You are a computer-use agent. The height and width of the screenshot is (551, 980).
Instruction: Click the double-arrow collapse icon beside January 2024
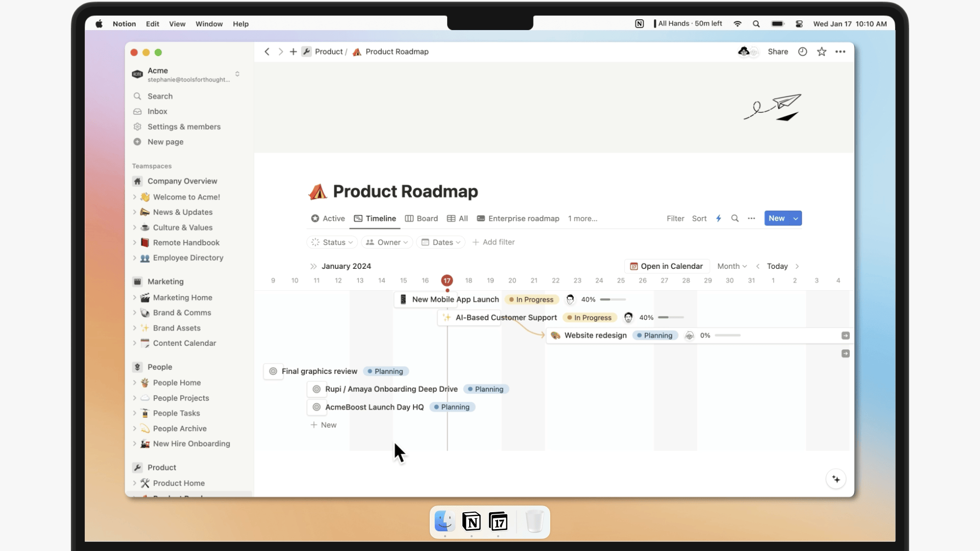(313, 266)
